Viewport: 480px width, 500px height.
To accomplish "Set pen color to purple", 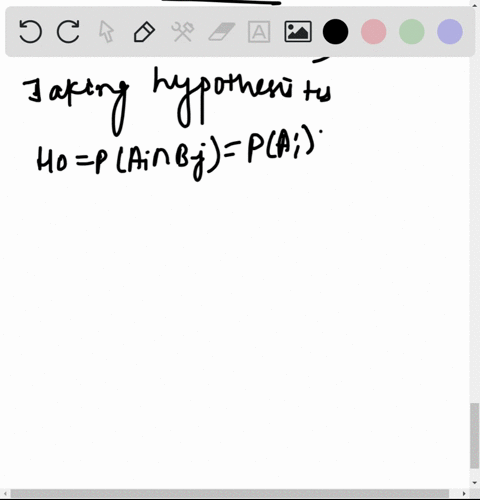I will tap(450, 32).
